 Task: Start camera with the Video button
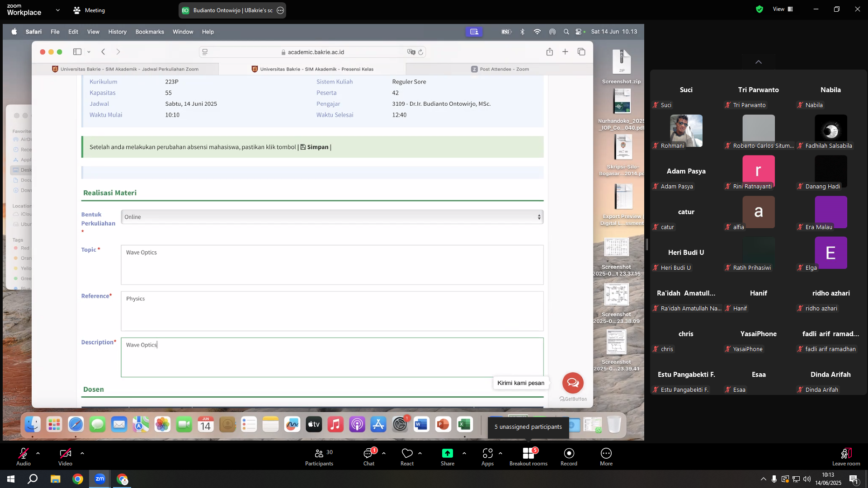(65, 456)
